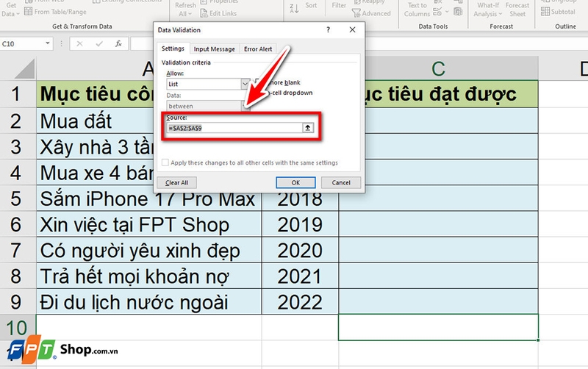This screenshot has width=588, height=369.
Task: Select the cell containing 2018
Action: pyautogui.click(x=300, y=201)
